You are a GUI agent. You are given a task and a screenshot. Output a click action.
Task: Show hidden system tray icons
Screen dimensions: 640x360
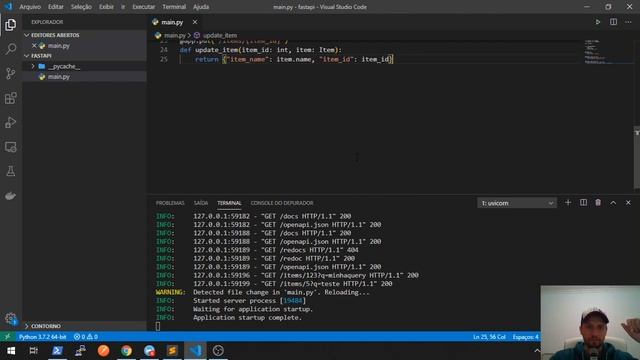[537, 351]
